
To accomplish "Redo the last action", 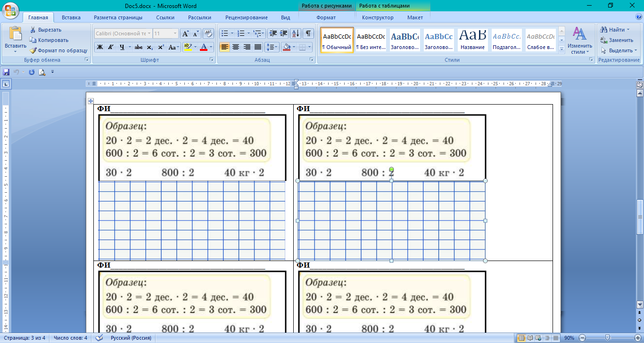I will [x=32, y=72].
